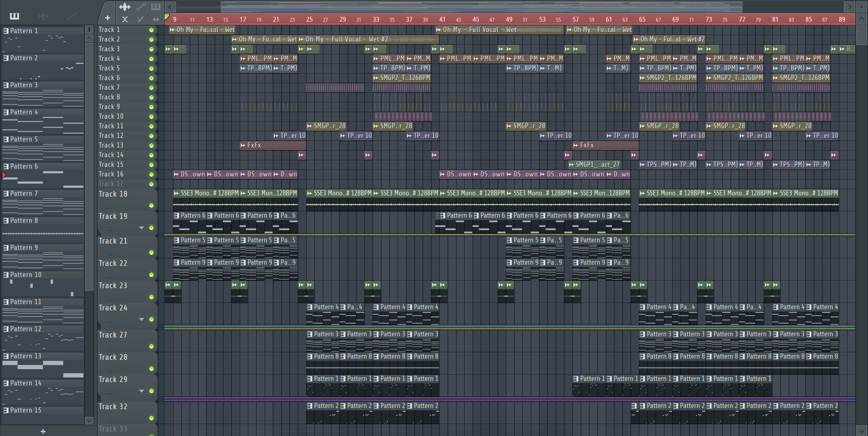Click the plus button beside Track 1 header
The image size is (868, 436).
[108, 18]
